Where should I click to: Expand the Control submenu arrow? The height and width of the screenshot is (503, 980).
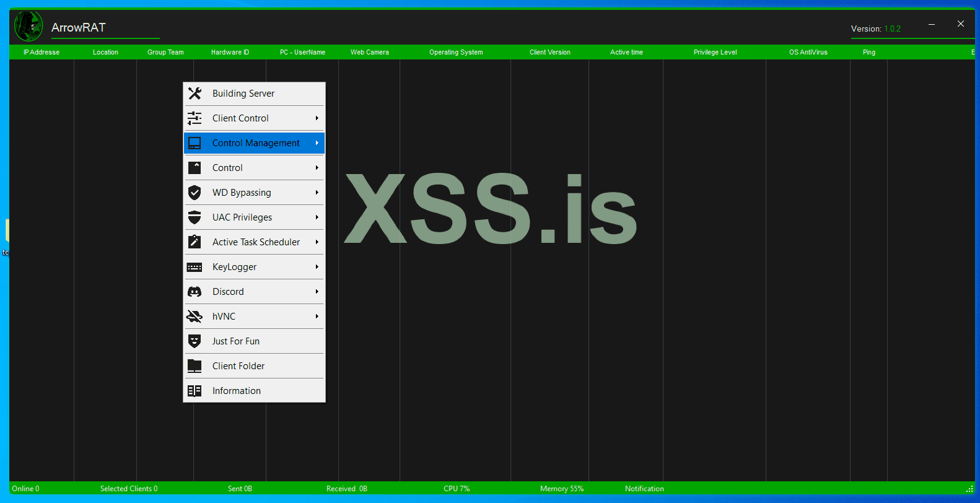tap(317, 168)
